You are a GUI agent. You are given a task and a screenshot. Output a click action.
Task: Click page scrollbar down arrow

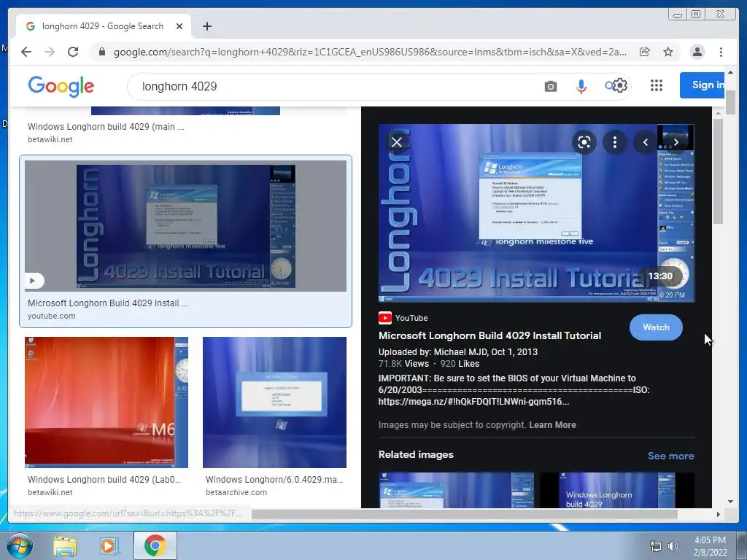tap(730, 501)
